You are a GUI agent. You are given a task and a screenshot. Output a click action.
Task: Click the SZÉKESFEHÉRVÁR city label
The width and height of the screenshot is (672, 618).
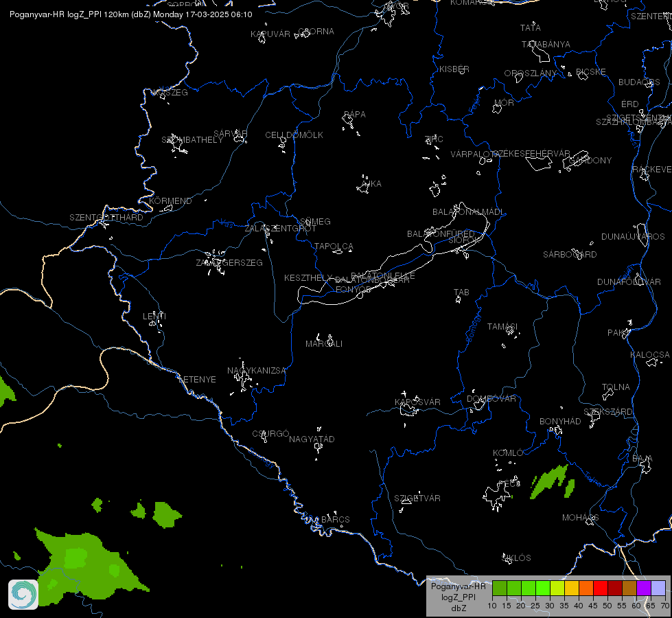[531, 153]
